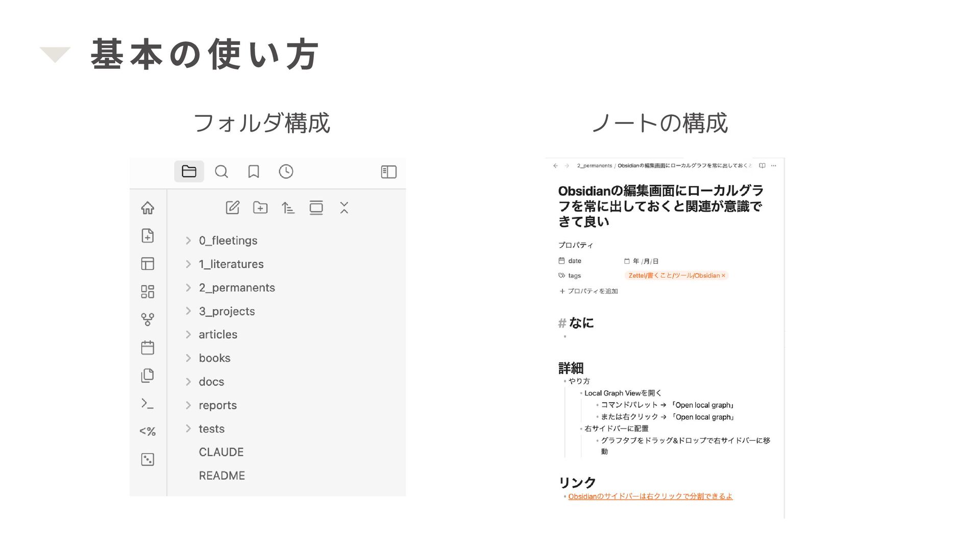Click the tags property label
Image resolution: width=980 pixels, height=551 pixels.
(574, 276)
